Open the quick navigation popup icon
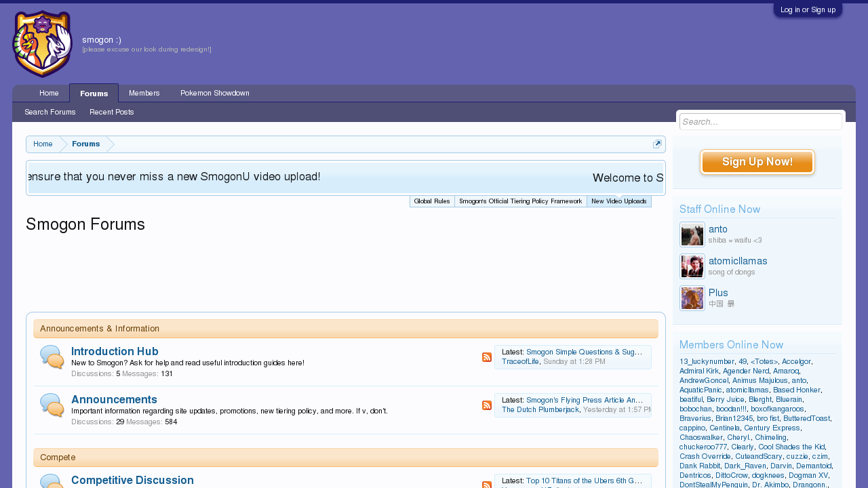 [657, 144]
